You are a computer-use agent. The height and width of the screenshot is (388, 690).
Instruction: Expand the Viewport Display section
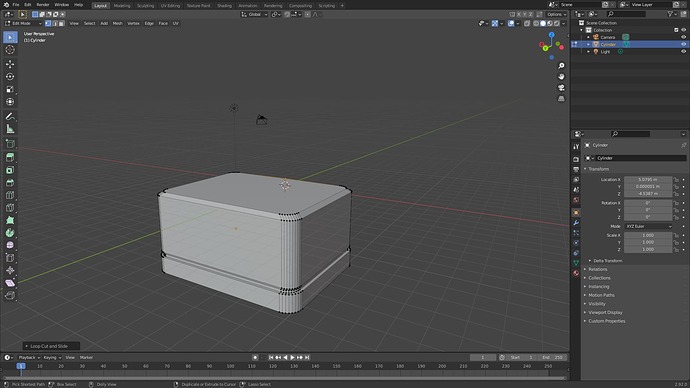point(605,312)
